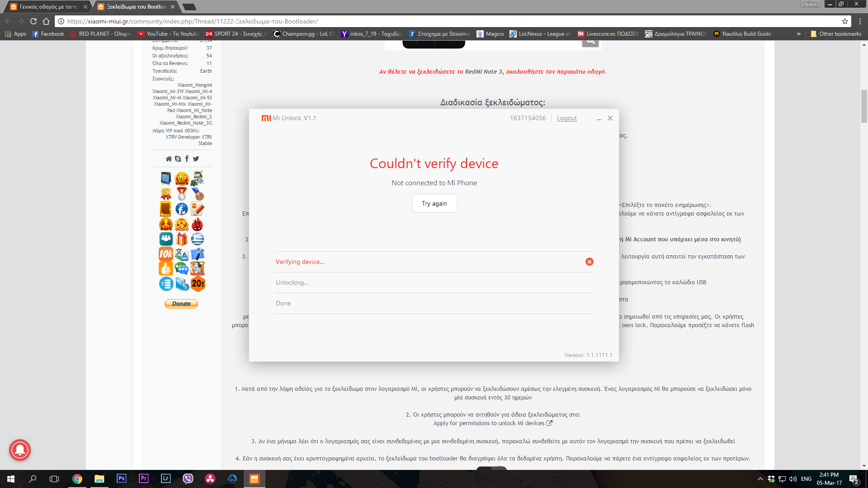Expand the hidden bookmarks chevron

(x=798, y=34)
